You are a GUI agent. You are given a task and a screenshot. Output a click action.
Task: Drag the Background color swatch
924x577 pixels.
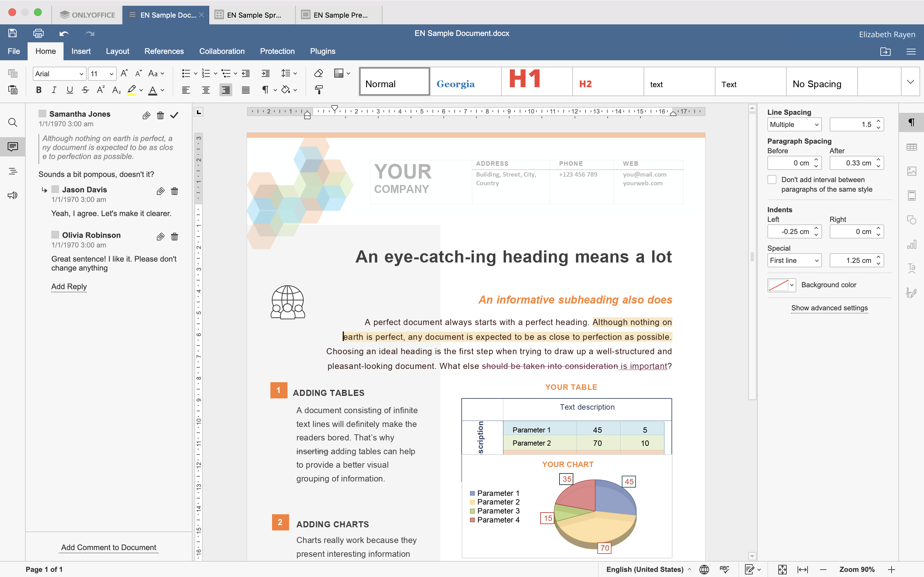[782, 285]
